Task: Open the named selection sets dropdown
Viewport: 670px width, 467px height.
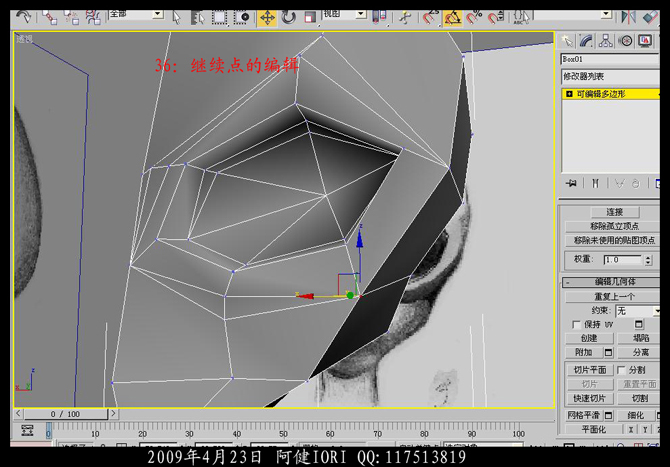Action: pyautogui.click(x=606, y=14)
